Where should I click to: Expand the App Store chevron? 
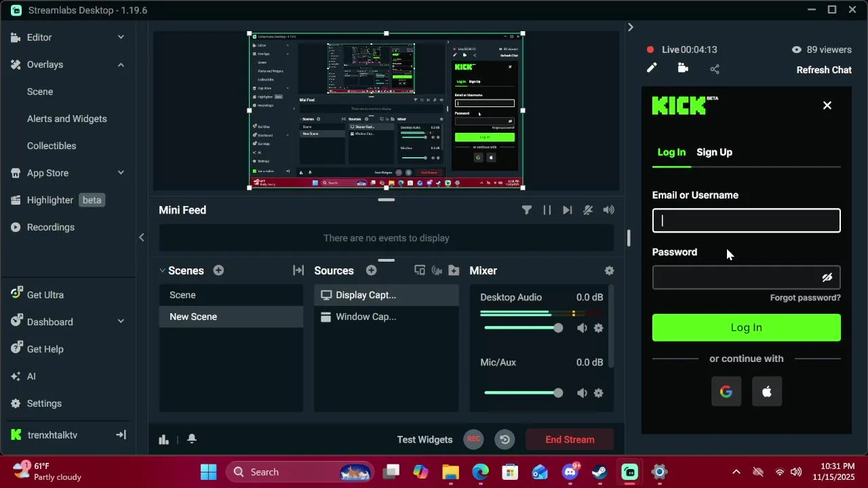pos(121,173)
